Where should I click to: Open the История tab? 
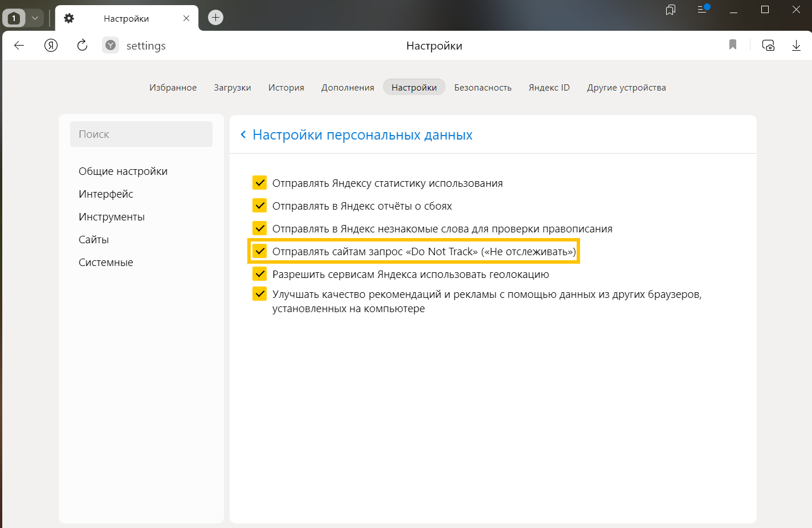(x=286, y=88)
